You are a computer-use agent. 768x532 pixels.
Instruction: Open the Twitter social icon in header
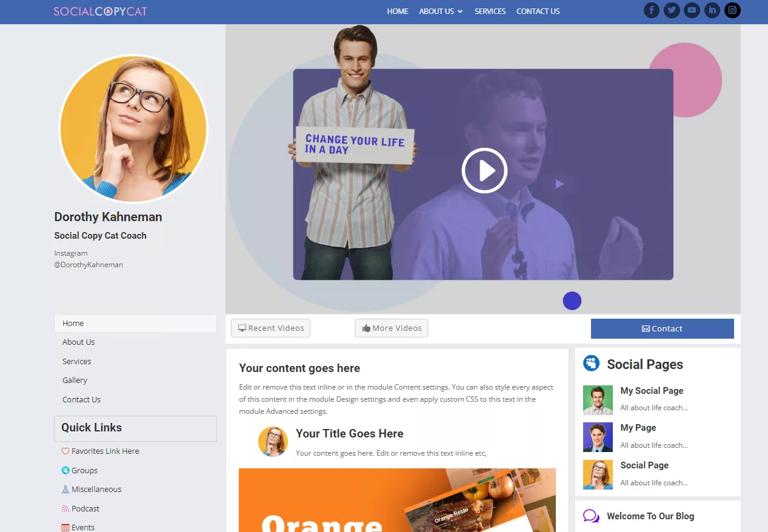coord(672,10)
